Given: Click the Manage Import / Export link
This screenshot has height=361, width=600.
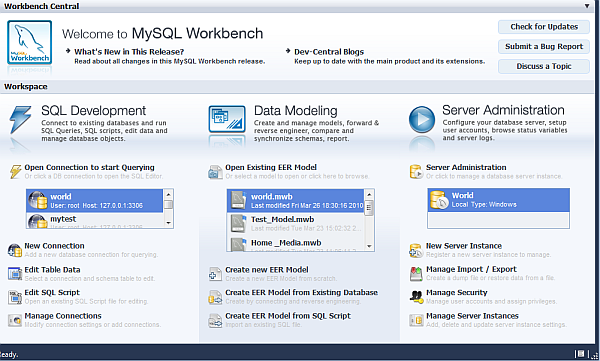Looking at the screenshot, I should click(x=471, y=269).
